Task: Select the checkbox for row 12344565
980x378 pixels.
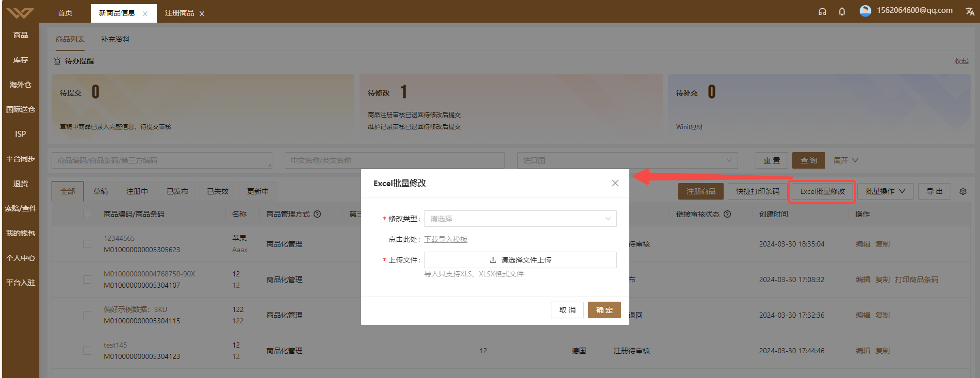Action: [x=87, y=244]
